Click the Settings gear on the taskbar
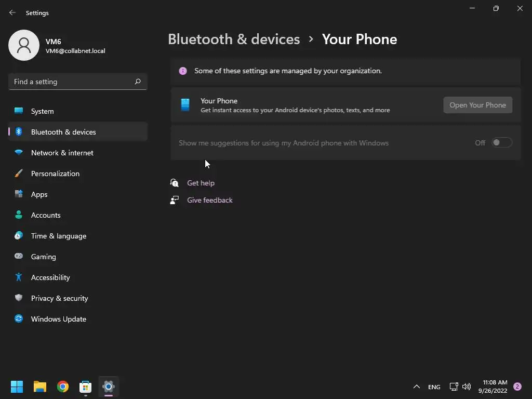 pyautogui.click(x=109, y=387)
